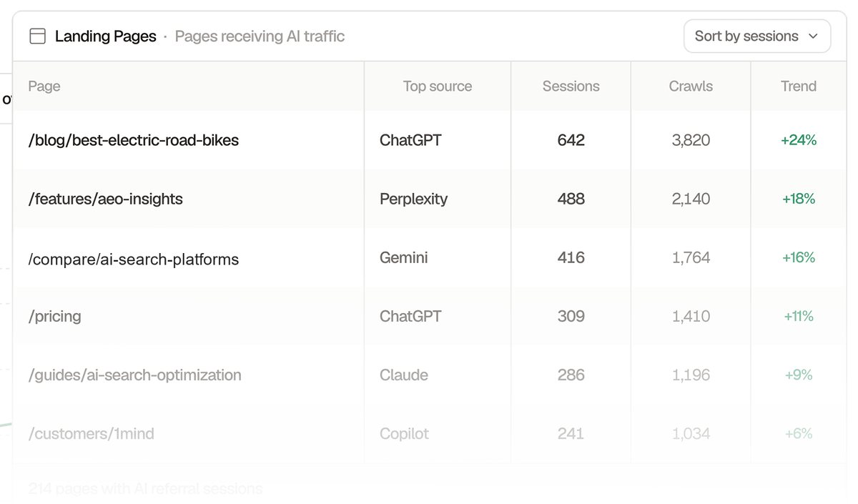858x504 pixels.
Task: Click the Landing Pages heading
Action: click(105, 36)
